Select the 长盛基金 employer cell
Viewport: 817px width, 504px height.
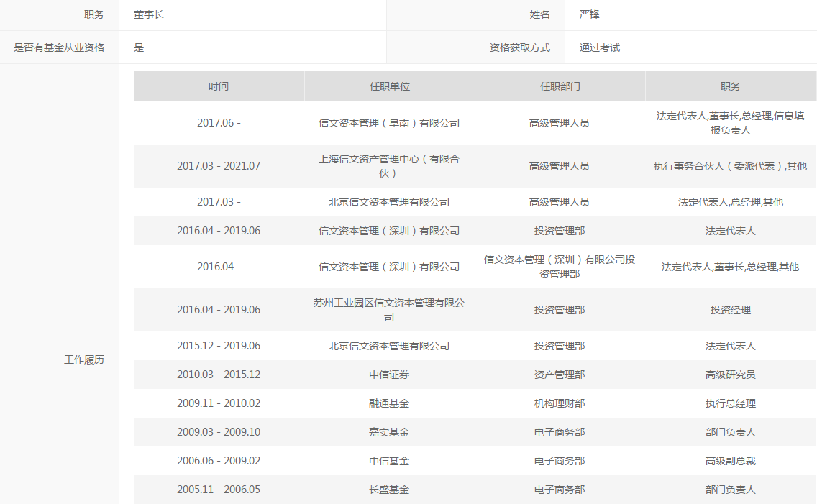pos(389,490)
